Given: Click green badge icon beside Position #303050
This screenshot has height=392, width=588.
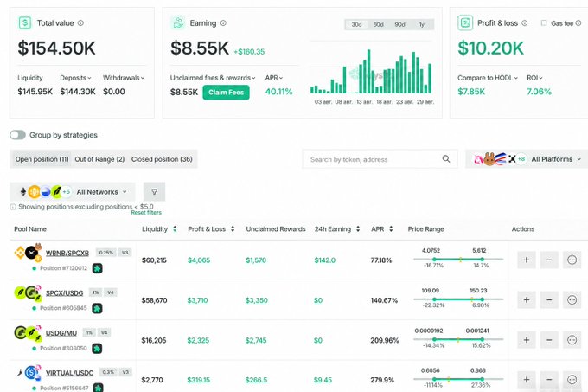Looking at the screenshot, I should tap(97, 349).
